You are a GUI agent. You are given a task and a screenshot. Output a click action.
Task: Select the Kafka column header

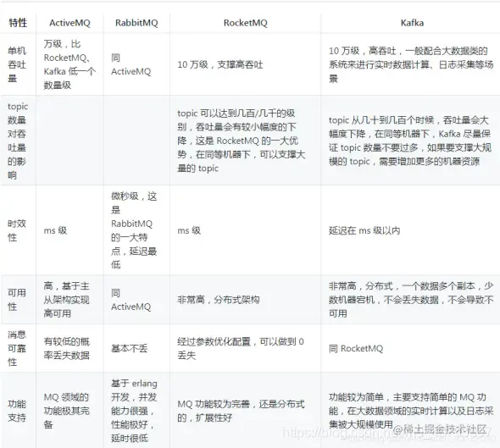click(x=412, y=23)
